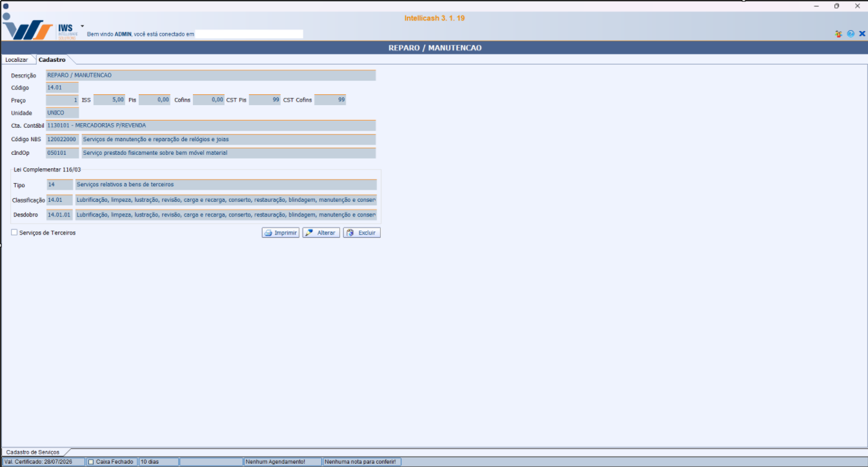The height and width of the screenshot is (467, 868).
Task: Click the Cadastro de Serviços bottom tab
Action: click(32, 453)
